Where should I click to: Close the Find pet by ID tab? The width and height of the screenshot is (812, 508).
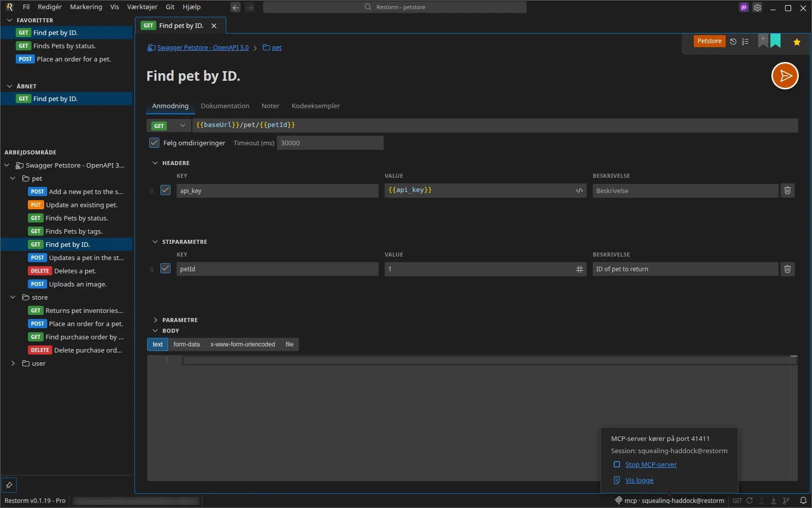point(214,26)
